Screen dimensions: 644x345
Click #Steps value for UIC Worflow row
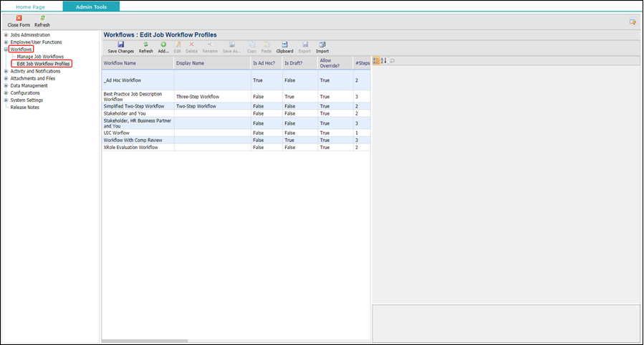[x=362, y=133]
